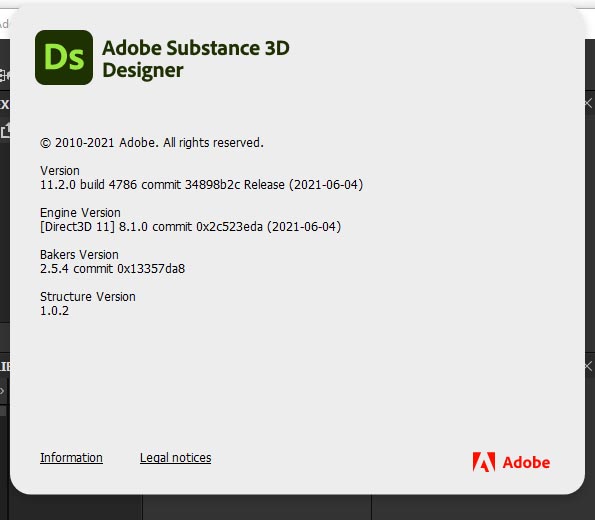This screenshot has width=595, height=520.
Task: Close the upper panel behind the dialog
Action: pos(588,103)
